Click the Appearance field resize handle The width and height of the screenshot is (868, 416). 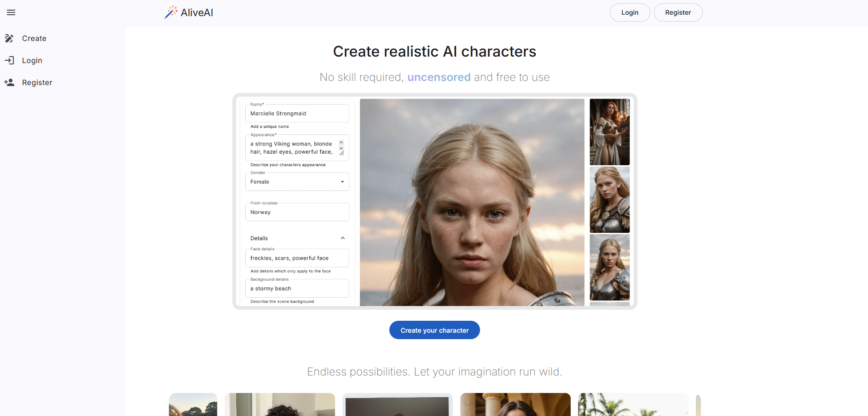[x=341, y=153]
